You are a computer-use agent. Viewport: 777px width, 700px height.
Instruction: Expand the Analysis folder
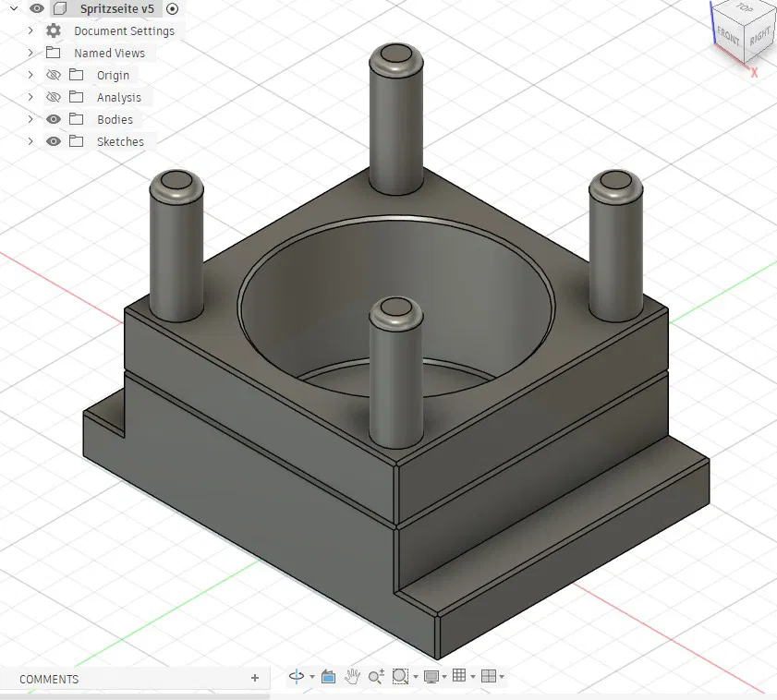[30, 97]
